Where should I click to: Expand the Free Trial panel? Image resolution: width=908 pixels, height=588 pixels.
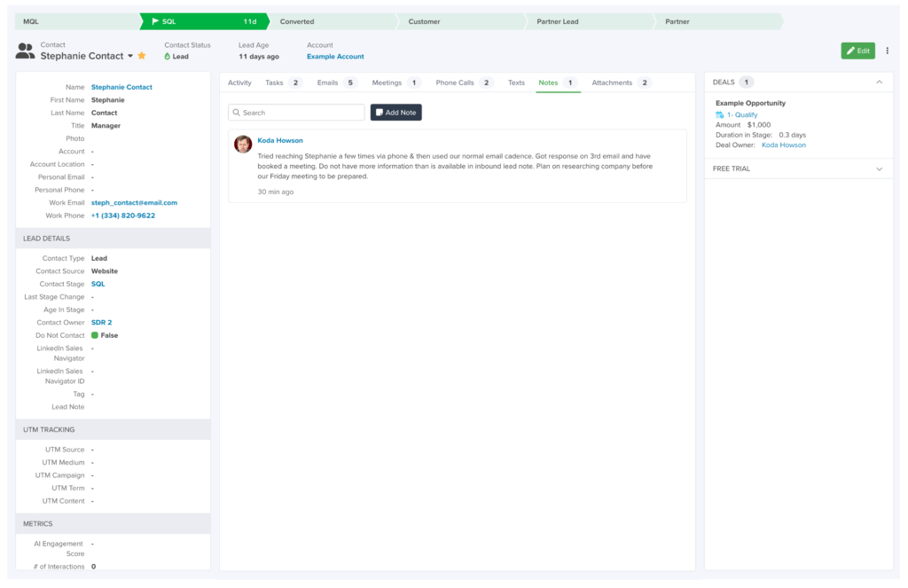[879, 169]
